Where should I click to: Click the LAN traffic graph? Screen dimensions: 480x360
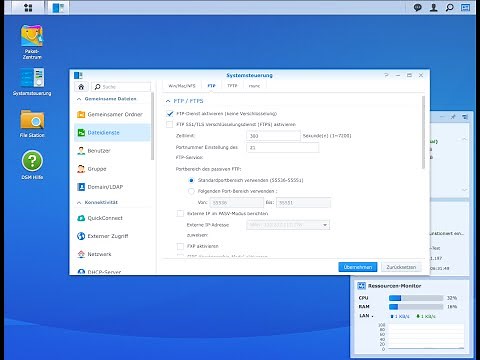426,337
